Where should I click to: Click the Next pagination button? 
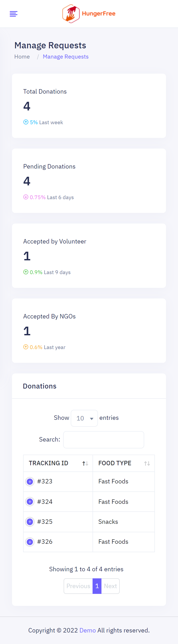(x=110, y=586)
